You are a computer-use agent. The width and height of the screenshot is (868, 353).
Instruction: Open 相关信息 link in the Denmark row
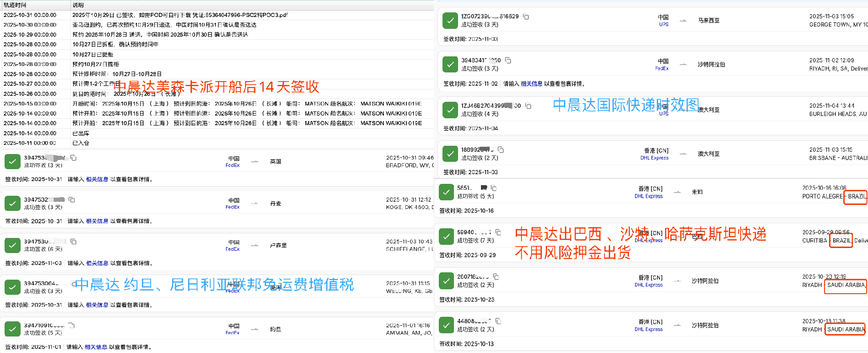point(97,221)
